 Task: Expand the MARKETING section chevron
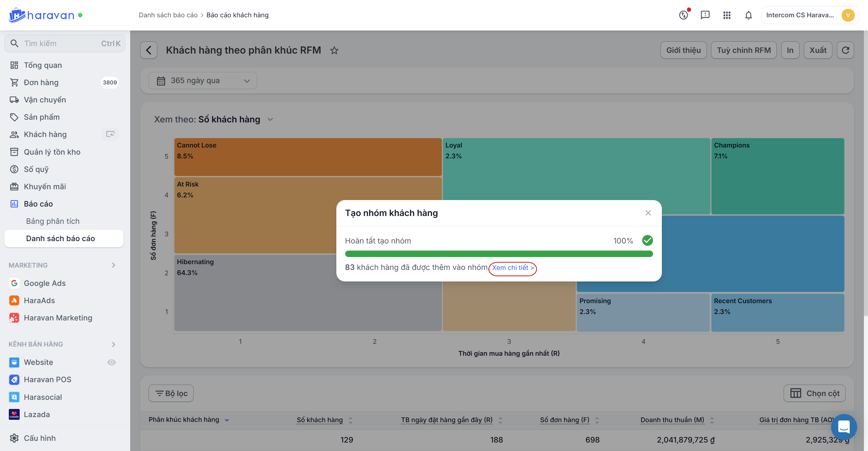[x=114, y=265]
